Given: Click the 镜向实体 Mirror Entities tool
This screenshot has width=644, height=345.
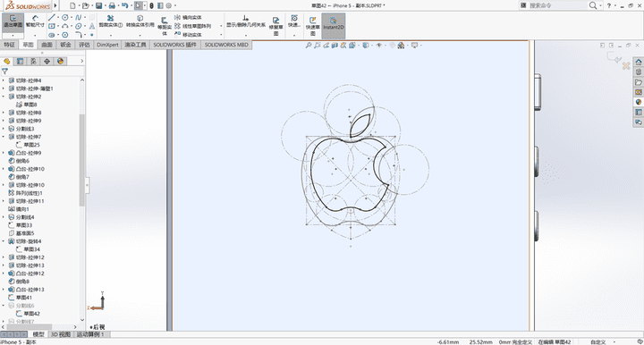Looking at the screenshot, I should (x=188, y=17).
